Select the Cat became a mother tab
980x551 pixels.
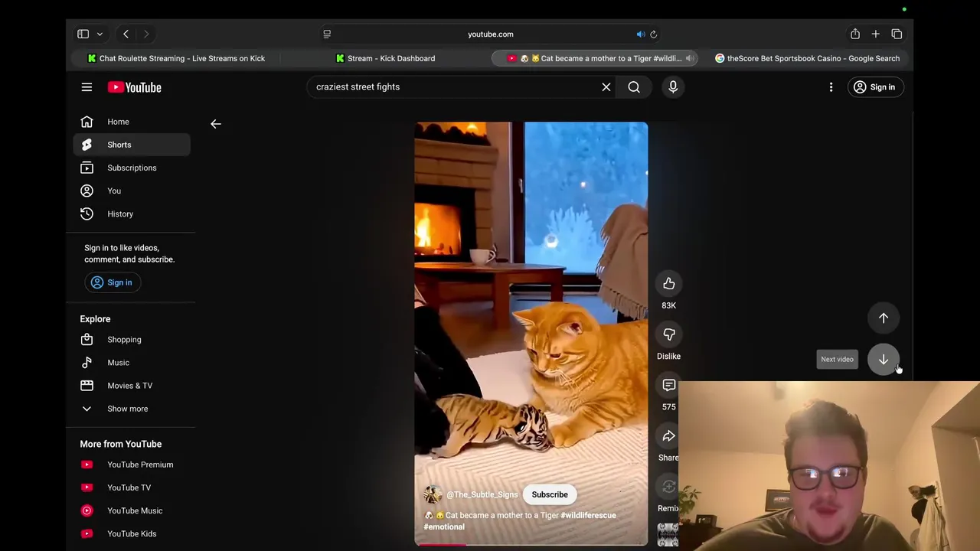tap(594, 58)
